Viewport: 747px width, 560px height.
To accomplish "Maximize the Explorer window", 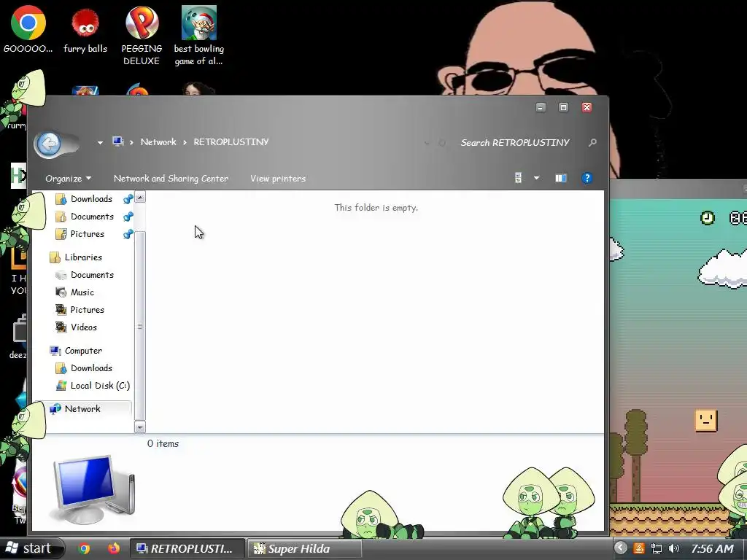I will click(x=563, y=107).
